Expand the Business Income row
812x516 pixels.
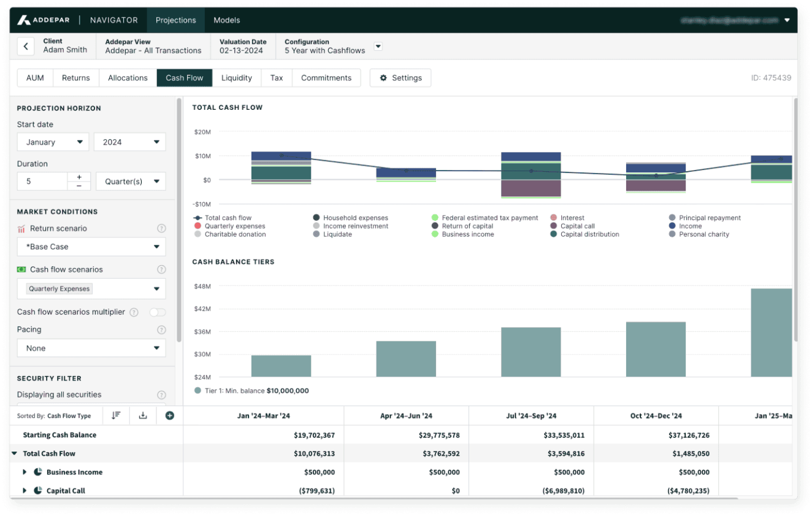25,472
